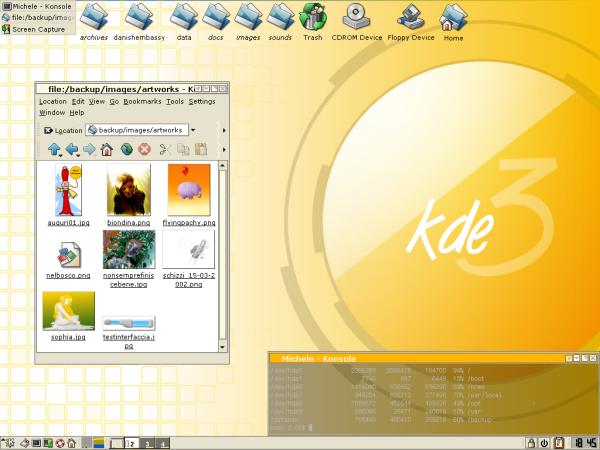Viewport: 600px width, 450px height.
Task: Open the help lifesaver icon on panel
Action: pyautogui.click(x=60, y=443)
